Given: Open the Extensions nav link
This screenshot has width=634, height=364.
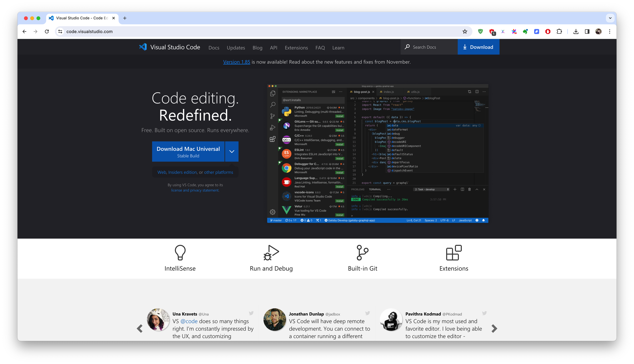Looking at the screenshot, I should click(x=296, y=48).
